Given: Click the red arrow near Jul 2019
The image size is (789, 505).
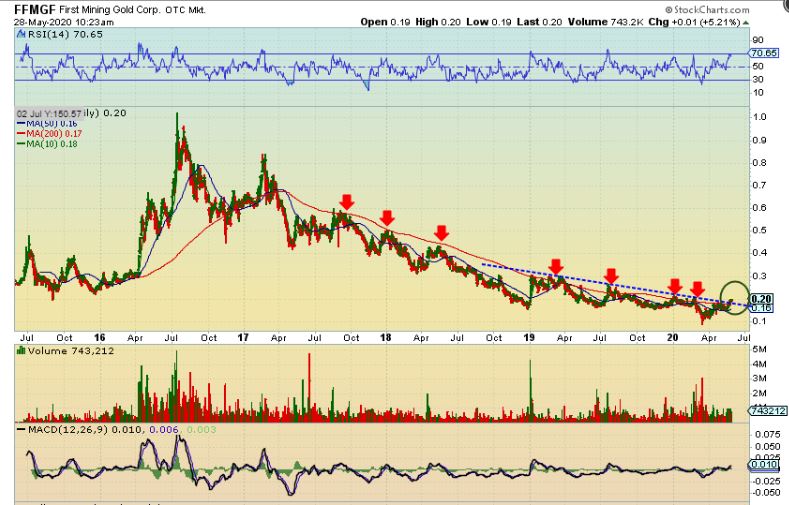Looking at the screenshot, I should (611, 276).
